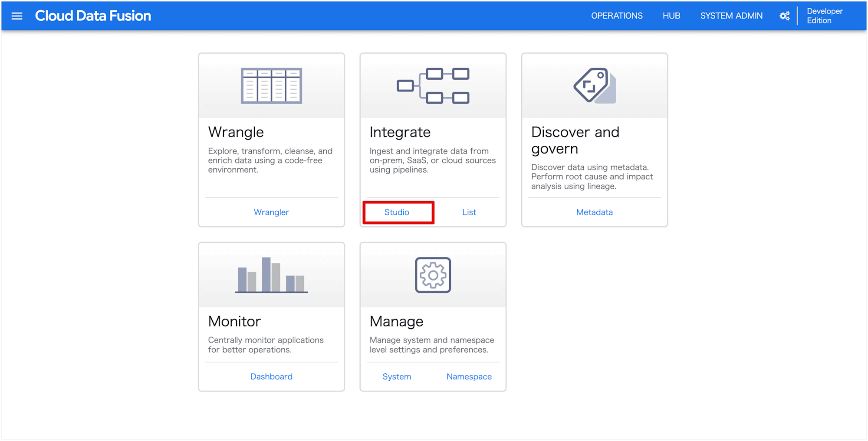Click the 'Ingest and integrate data' description
Image resolution: width=868 pixels, height=441 pixels.
432,160
